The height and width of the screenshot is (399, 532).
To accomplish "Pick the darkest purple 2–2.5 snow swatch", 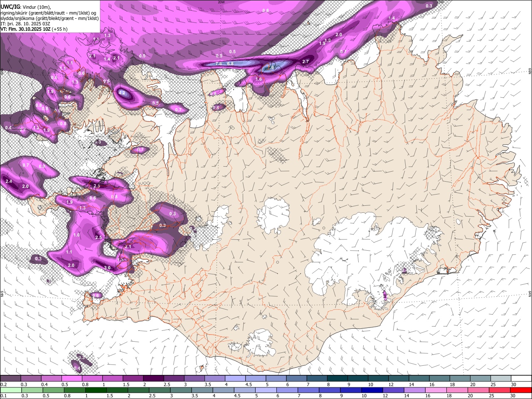I will click(x=153, y=379).
